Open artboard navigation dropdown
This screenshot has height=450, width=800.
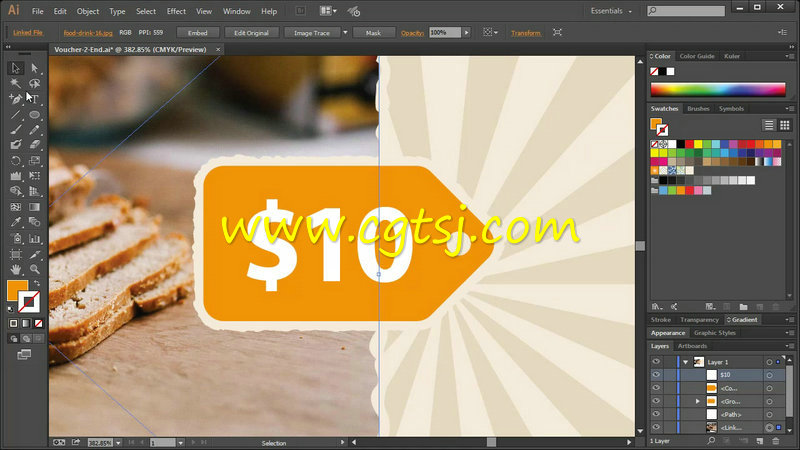181,443
